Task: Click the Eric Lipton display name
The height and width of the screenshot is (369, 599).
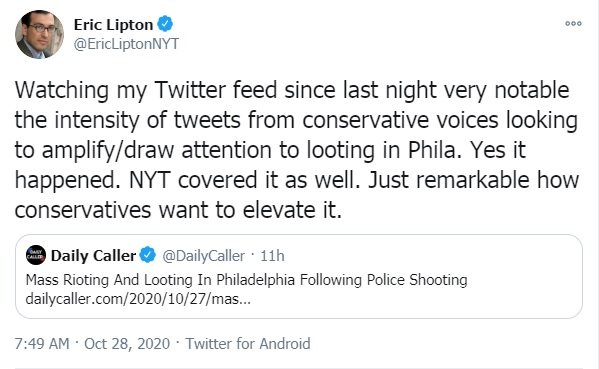Action: click(x=113, y=25)
